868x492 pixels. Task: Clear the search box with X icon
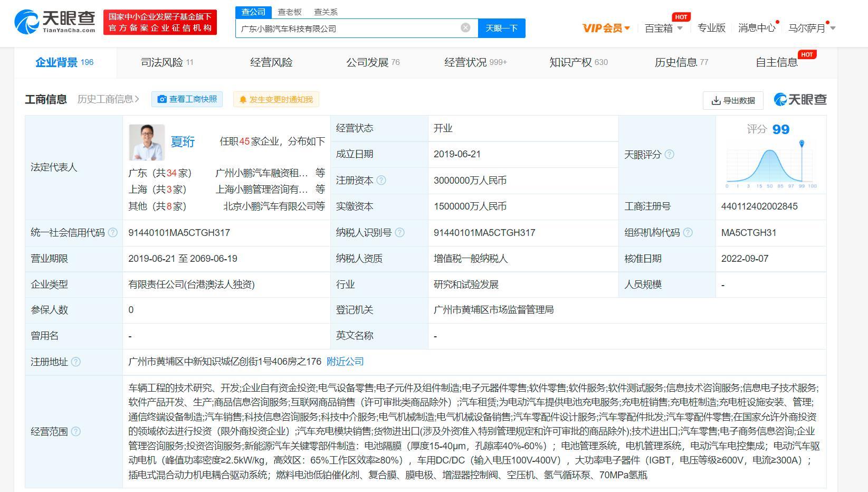click(x=465, y=27)
